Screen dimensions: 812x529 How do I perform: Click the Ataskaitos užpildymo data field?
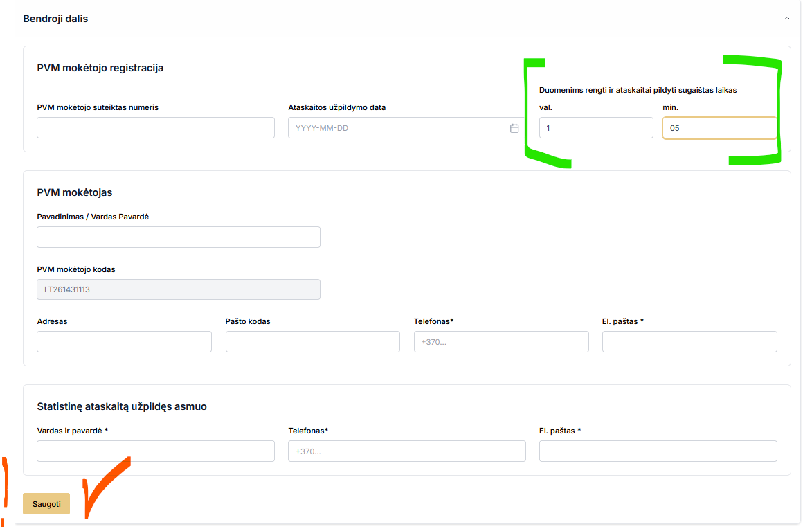click(x=406, y=128)
